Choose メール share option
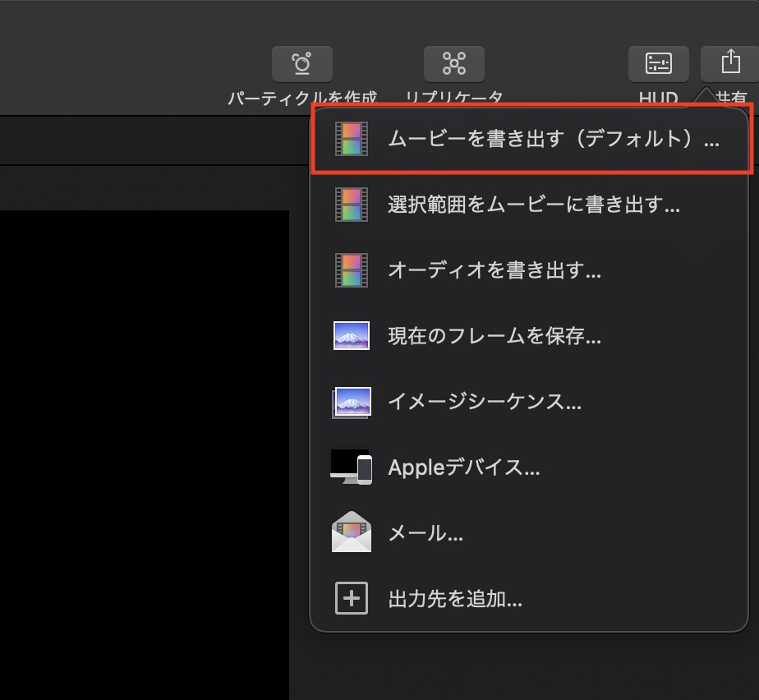The image size is (759, 700). click(x=530, y=533)
